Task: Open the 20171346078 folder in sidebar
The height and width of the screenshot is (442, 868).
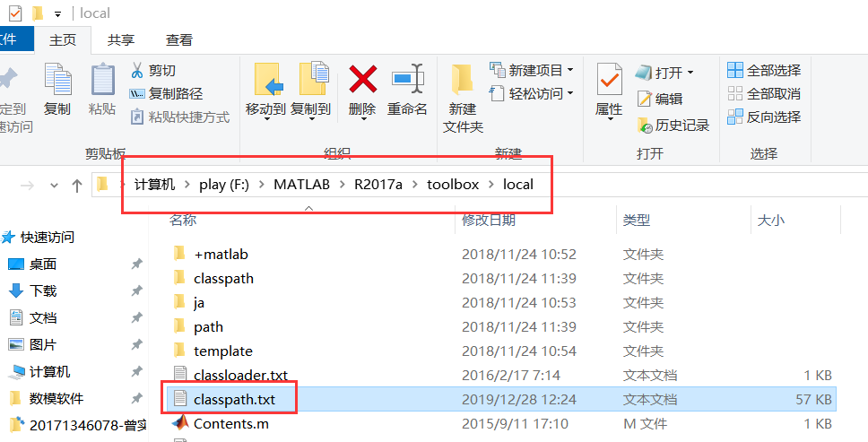Action: 77,425
